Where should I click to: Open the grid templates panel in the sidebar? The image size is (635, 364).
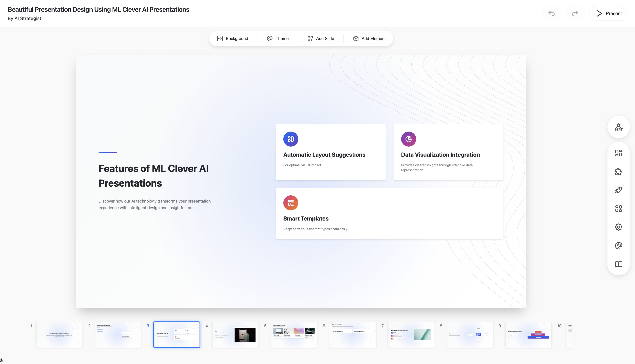click(x=618, y=208)
